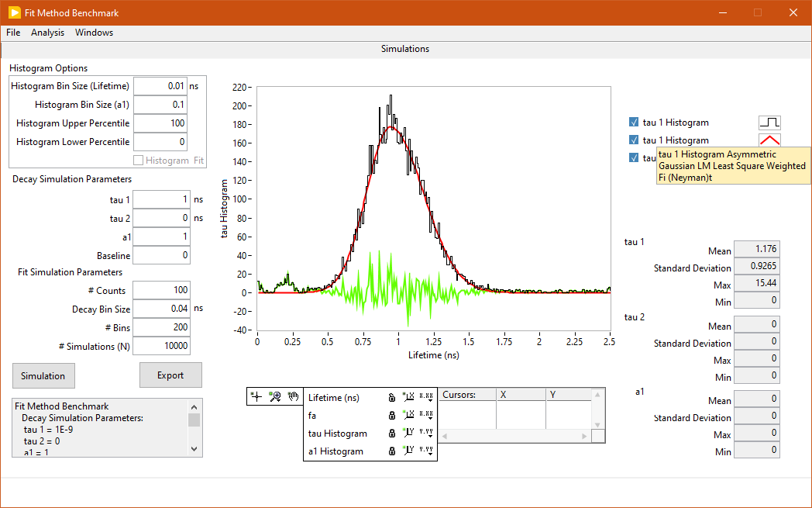Click the a1 parameter input field
The height and width of the screenshot is (508, 812).
162,237
